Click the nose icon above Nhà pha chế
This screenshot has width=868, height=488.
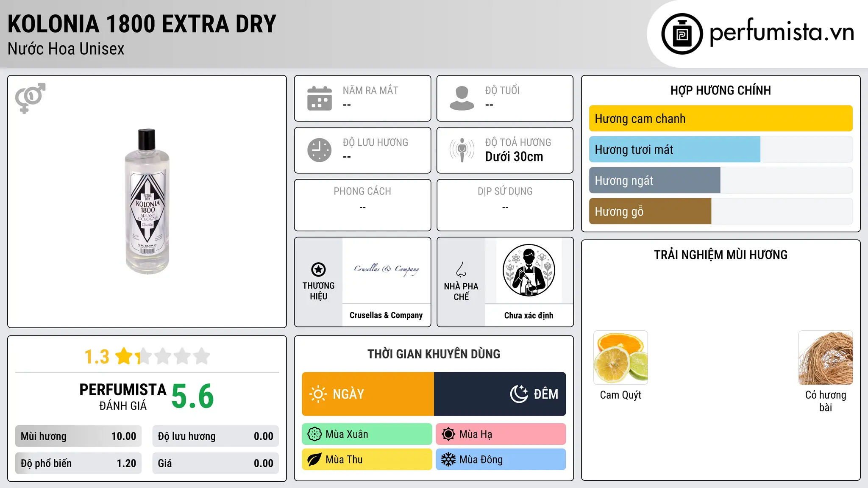tap(461, 269)
